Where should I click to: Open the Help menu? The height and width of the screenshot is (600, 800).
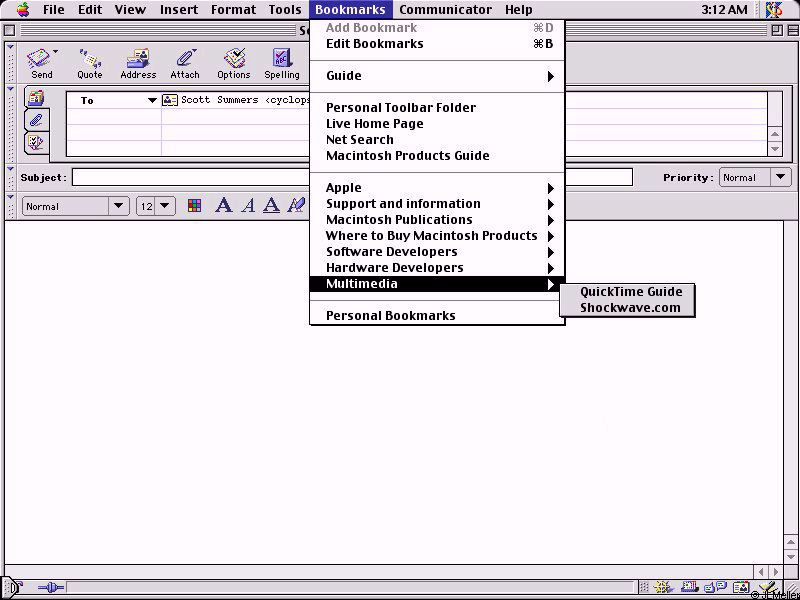519,9
